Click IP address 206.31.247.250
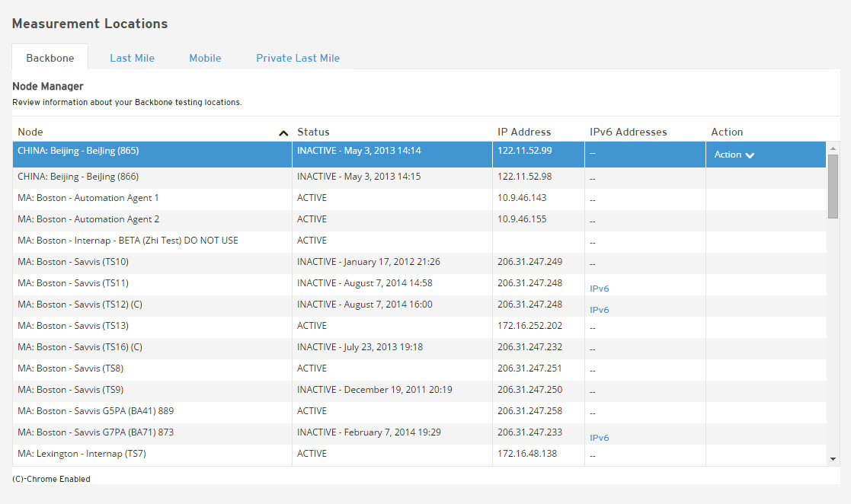Image resolution: width=851 pixels, height=504 pixels. pyautogui.click(x=529, y=390)
